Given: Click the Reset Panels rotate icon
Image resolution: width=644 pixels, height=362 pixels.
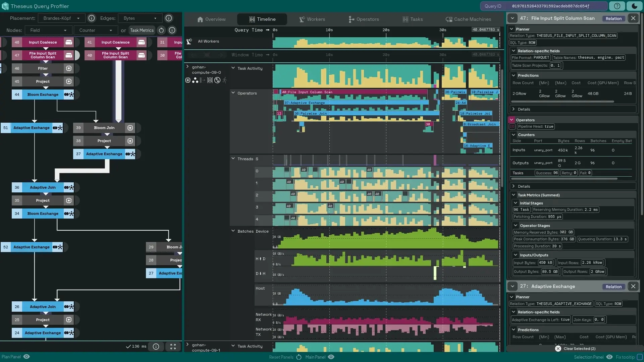Looking at the screenshot, I should [299, 357].
